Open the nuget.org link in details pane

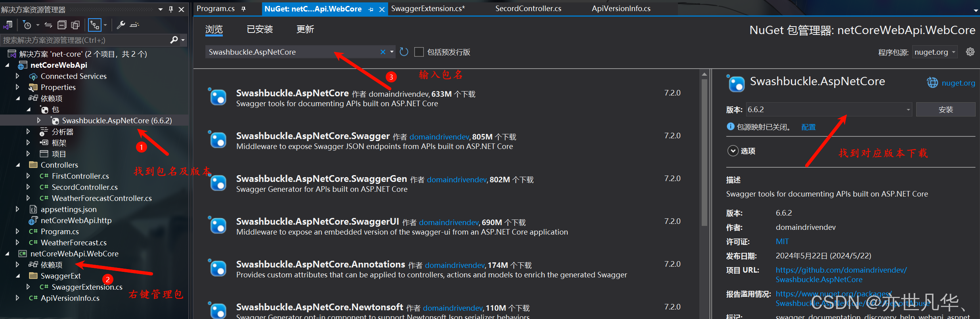958,83
